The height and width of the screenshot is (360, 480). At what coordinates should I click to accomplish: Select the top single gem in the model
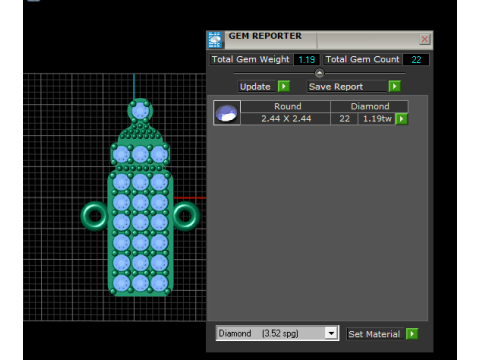point(140,111)
